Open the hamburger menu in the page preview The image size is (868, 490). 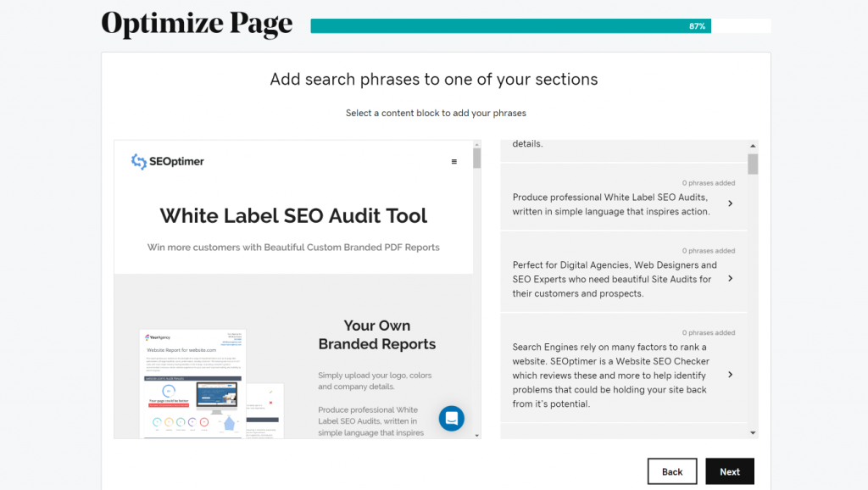click(x=454, y=159)
